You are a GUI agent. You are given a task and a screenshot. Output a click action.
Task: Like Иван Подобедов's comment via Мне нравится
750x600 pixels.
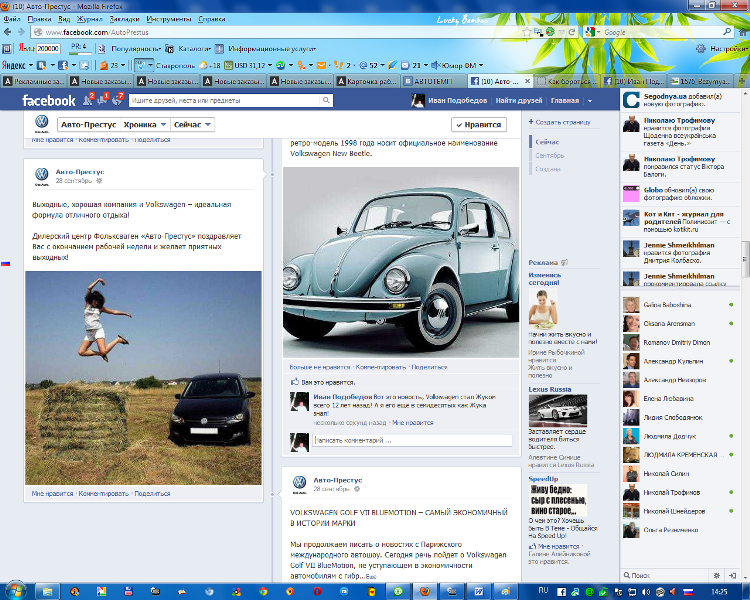coord(412,422)
